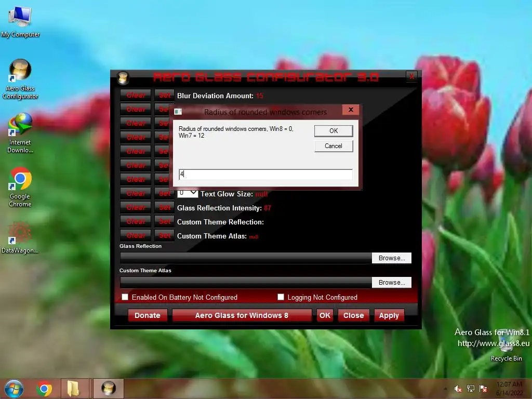
Task: Click the Aero Glass Configurator title bar icon
Action: (123, 78)
